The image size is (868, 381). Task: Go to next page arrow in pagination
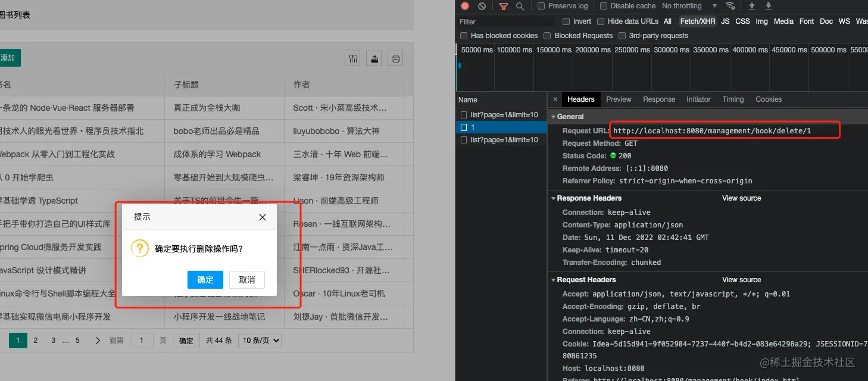coord(98,341)
